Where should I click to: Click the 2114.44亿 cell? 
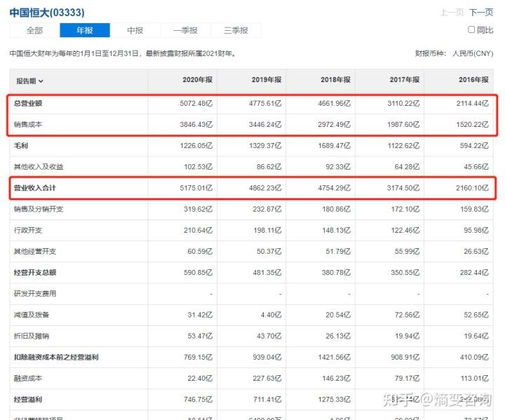473,103
